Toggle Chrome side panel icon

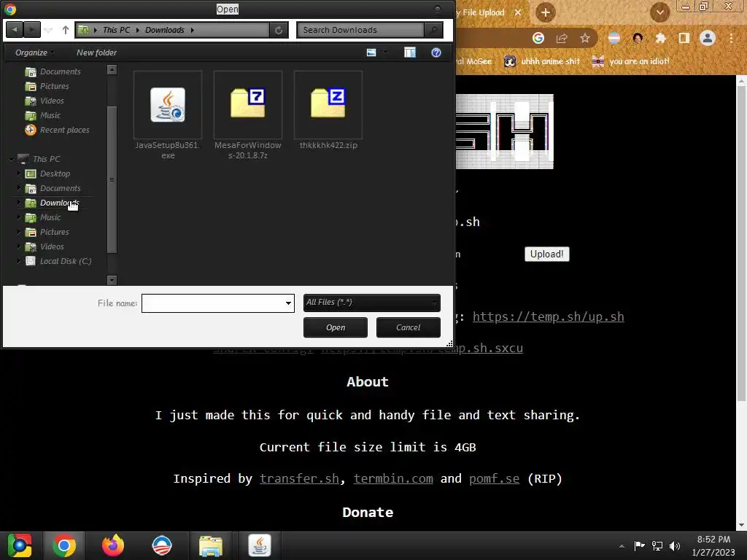(684, 38)
